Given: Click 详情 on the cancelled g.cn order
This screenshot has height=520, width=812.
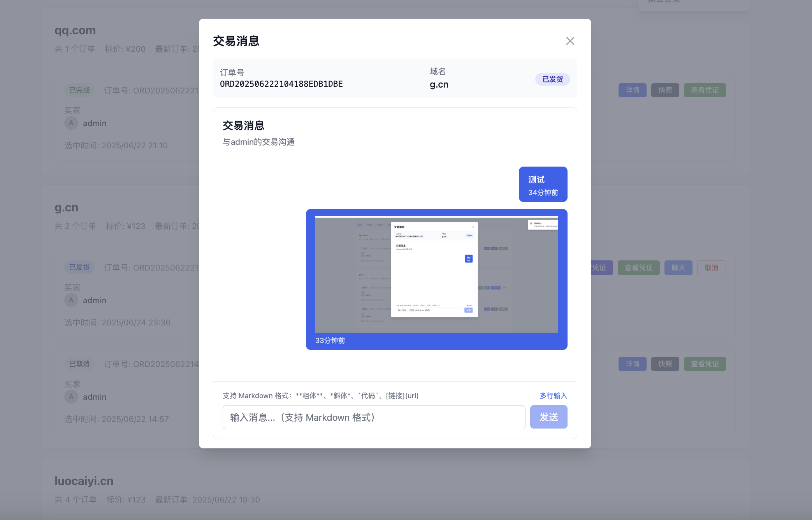Looking at the screenshot, I should (x=632, y=364).
